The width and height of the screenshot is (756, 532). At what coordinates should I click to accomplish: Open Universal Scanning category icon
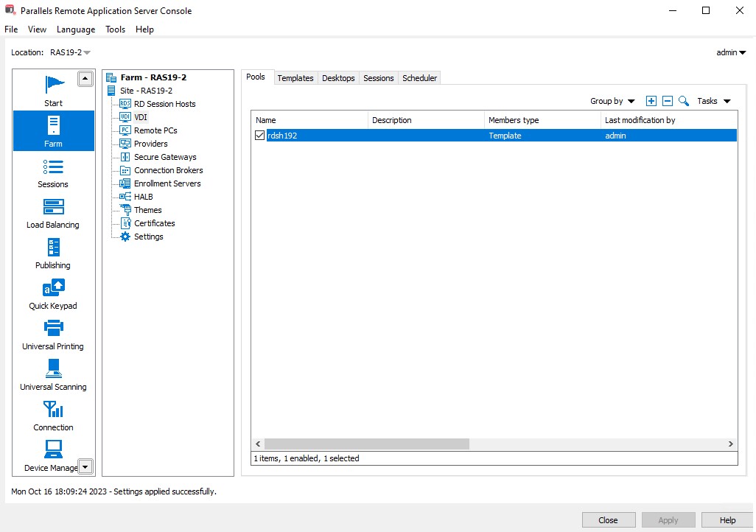point(54,368)
